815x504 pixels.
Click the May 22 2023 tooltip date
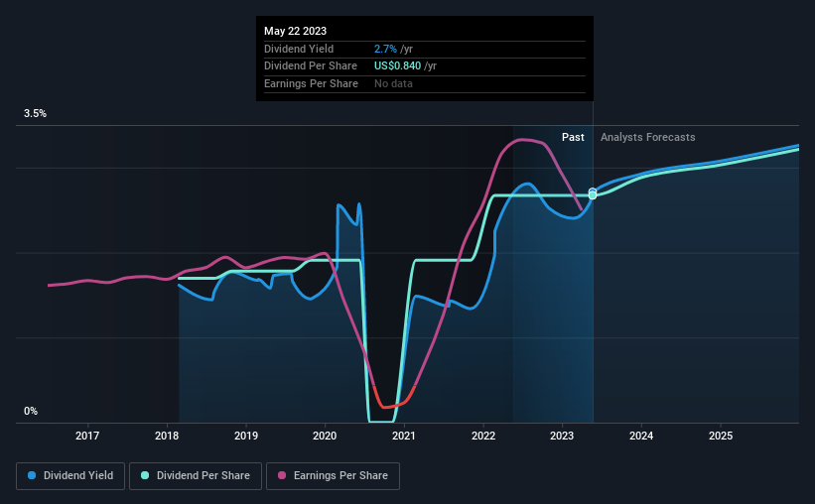(295, 31)
